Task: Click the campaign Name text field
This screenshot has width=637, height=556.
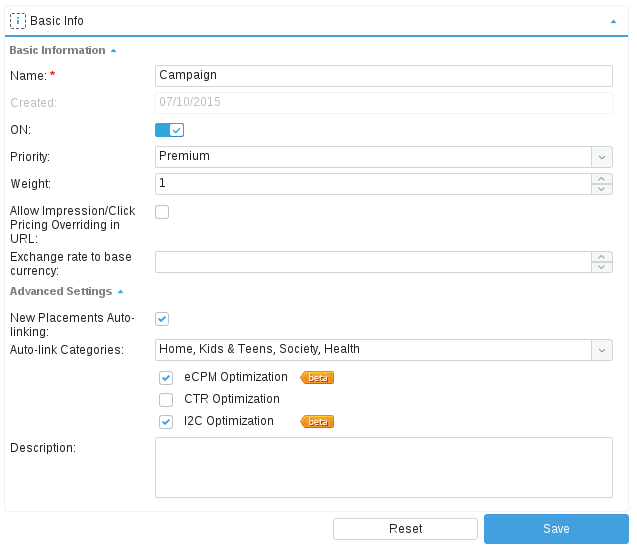Action: click(x=384, y=75)
